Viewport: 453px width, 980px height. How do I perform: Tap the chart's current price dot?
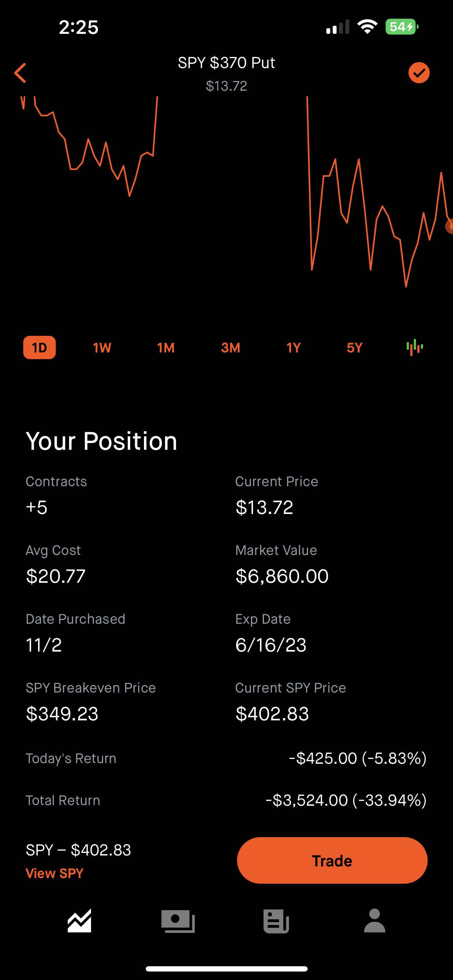[450, 227]
